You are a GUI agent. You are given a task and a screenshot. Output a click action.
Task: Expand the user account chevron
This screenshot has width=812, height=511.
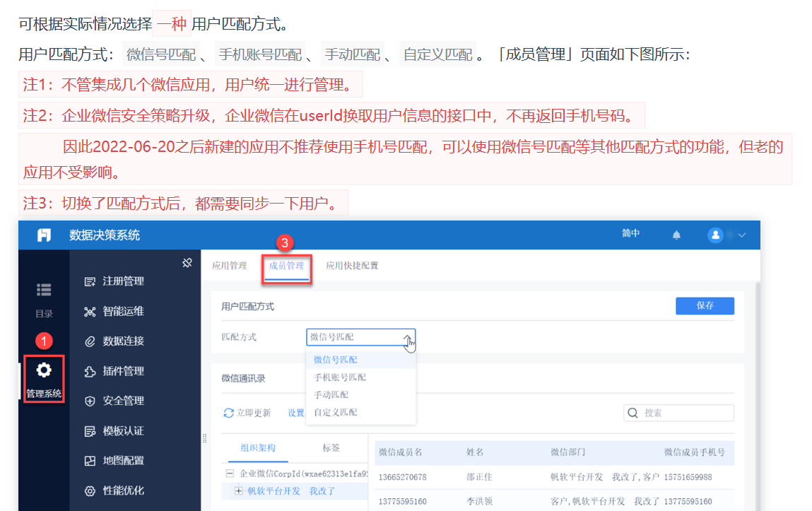point(742,235)
